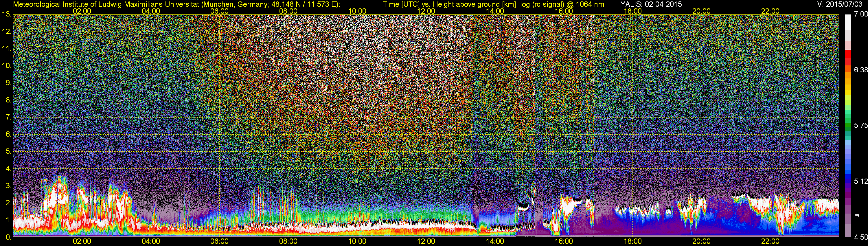Viewport: 868px width, 246px height.
Task: Click the 08:00 label on top time axis
Action: (288, 11)
